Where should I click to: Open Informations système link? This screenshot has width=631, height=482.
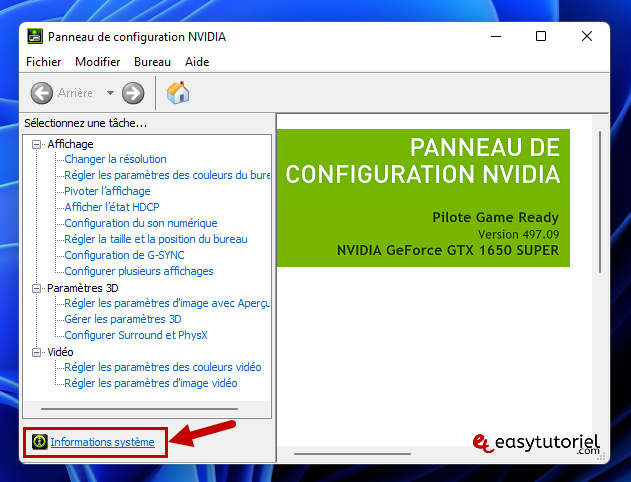103,442
